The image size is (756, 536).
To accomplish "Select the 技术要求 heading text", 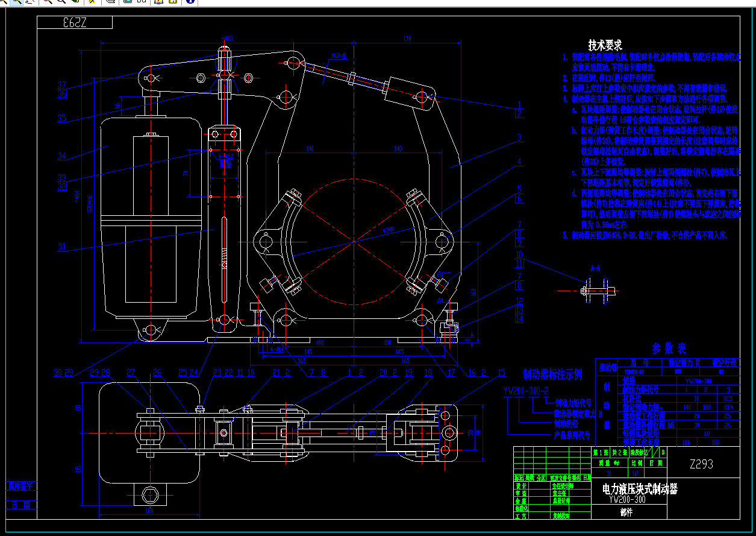I will (x=605, y=45).
